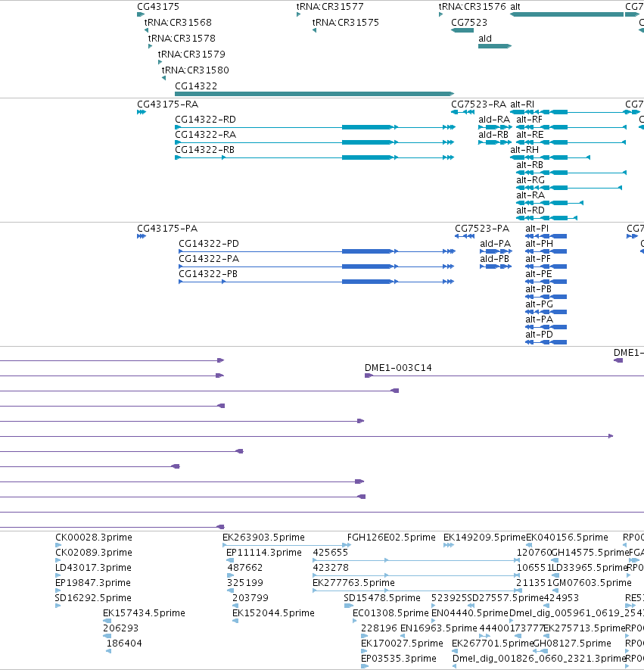This screenshot has height=670, width=644.
Task: Select the tRNA:CR31579 gene label
Action: (191, 55)
